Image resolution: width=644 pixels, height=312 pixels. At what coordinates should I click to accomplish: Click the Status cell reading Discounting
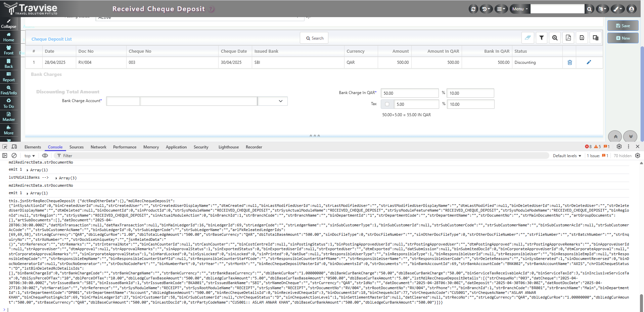537,62
